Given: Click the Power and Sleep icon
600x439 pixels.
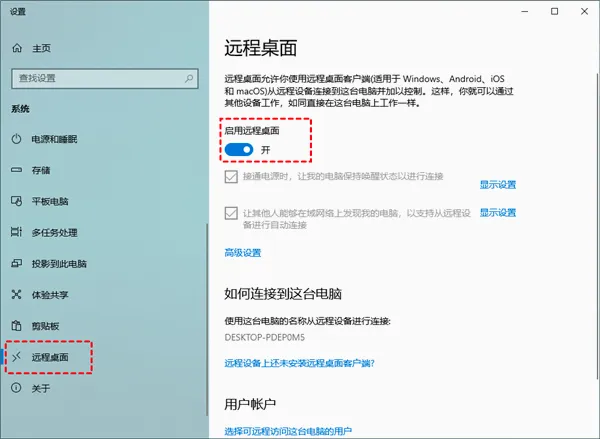Looking at the screenshot, I should tap(16, 139).
